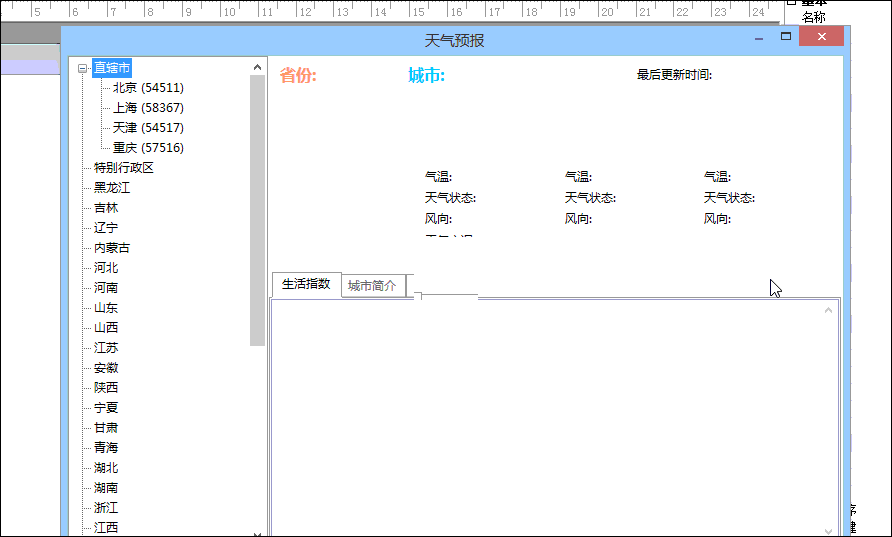The image size is (892, 537).
Task: Click the 省份: label
Action: (298, 75)
